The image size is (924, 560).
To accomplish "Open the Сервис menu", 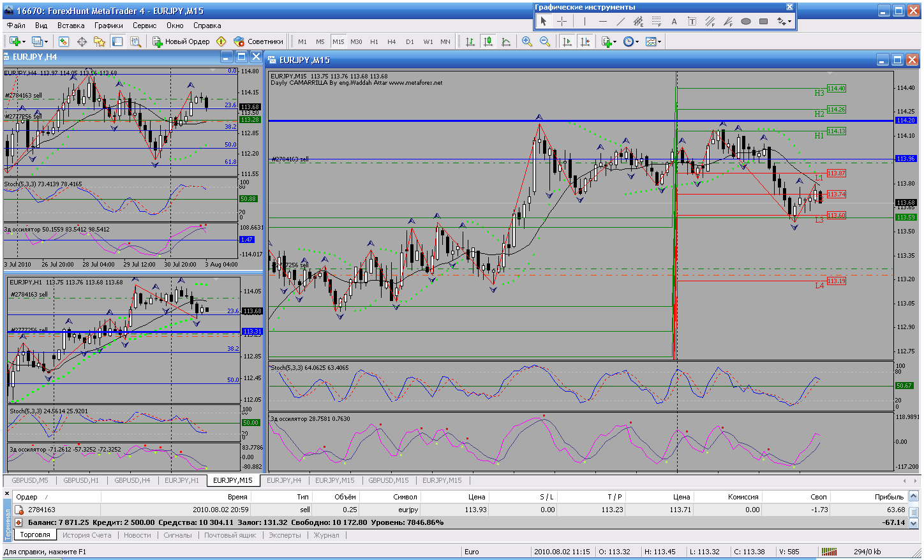I will tap(144, 26).
